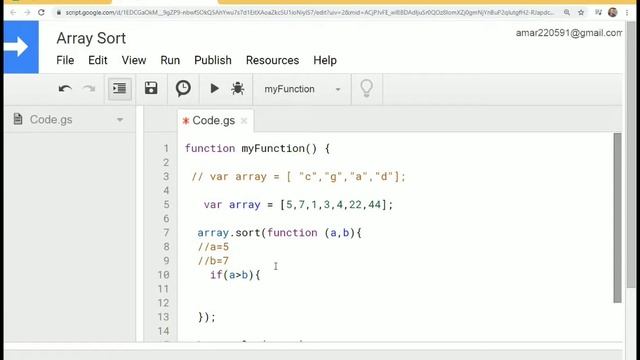The height and width of the screenshot is (360, 640).
Task: Click the editor vertical scrollbar
Action: (617, 218)
